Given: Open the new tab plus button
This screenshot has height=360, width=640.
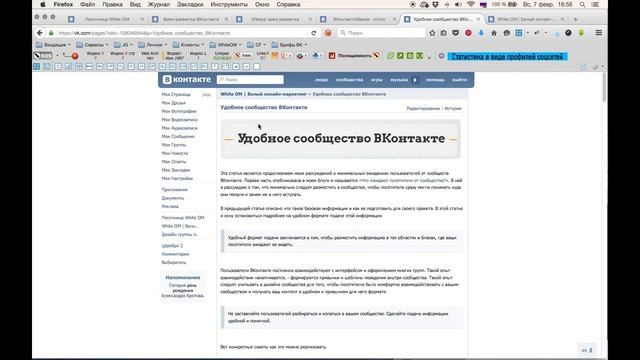Looking at the screenshot, I should point(576,19).
